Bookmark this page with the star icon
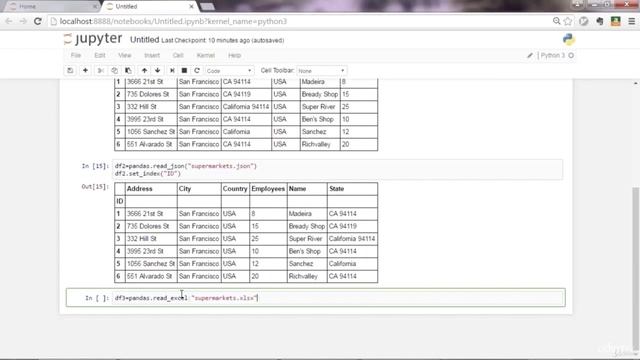This screenshot has height=360, width=640. click(x=568, y=21)
